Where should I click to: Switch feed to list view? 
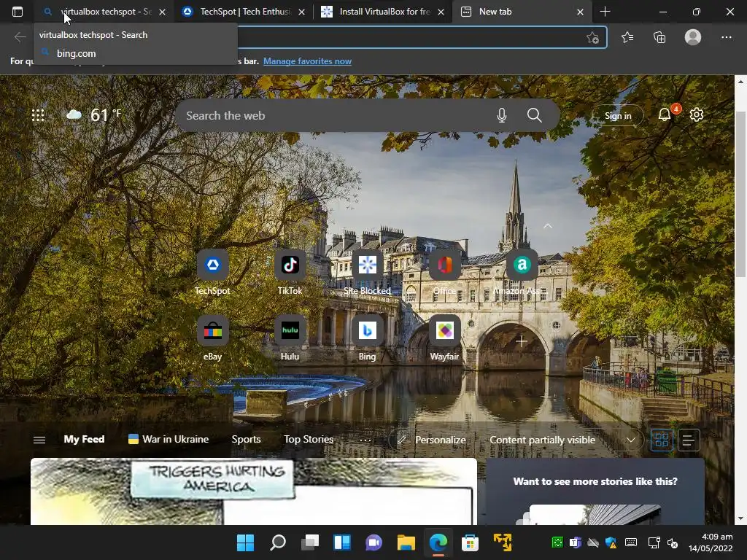click(689, 440)
